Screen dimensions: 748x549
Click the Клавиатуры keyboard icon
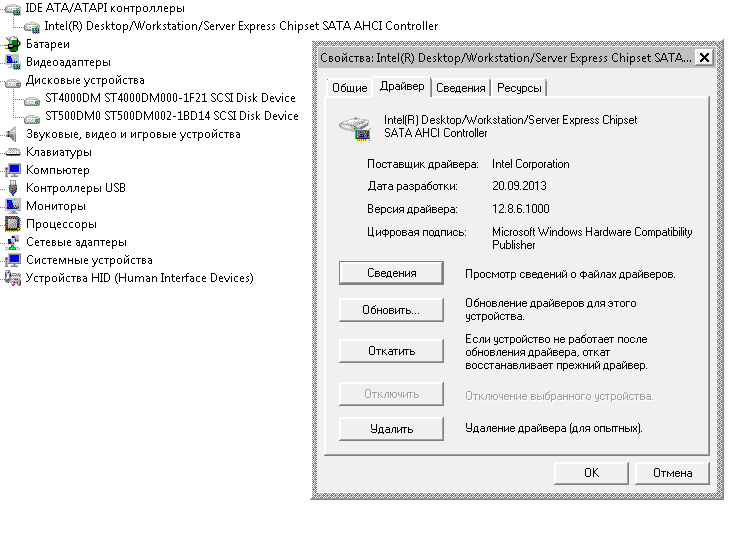tap(13, 153)
